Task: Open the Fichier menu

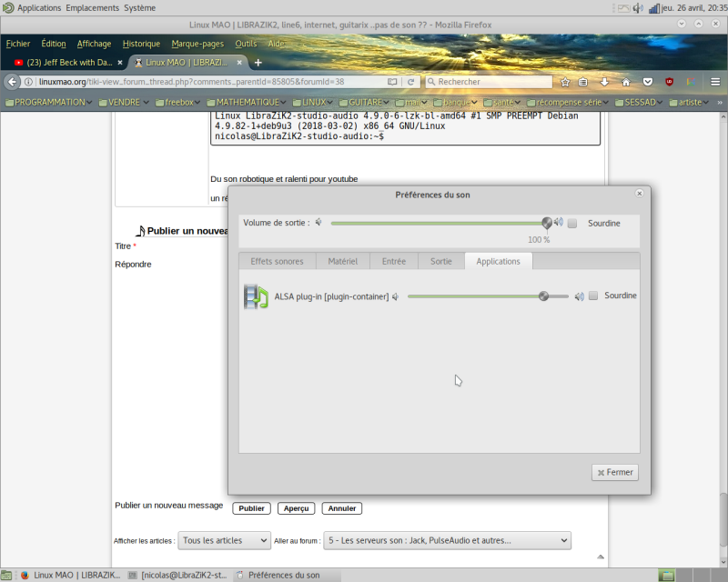Action: [17, 44]
